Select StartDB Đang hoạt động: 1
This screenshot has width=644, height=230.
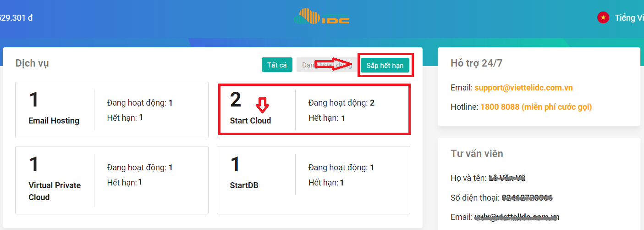[x=341, y=168]
